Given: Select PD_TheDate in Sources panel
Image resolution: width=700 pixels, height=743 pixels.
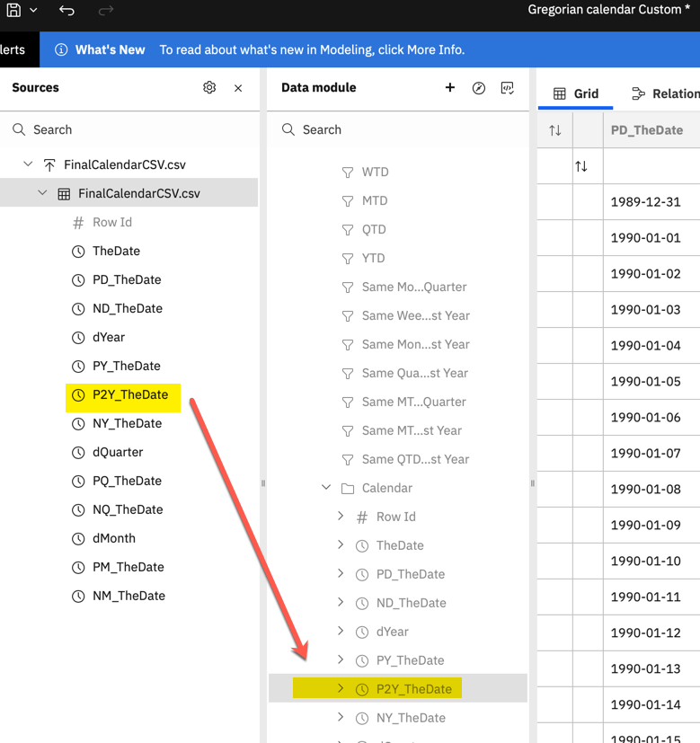Looking at the screenshot, I should (x=127, y=280).
